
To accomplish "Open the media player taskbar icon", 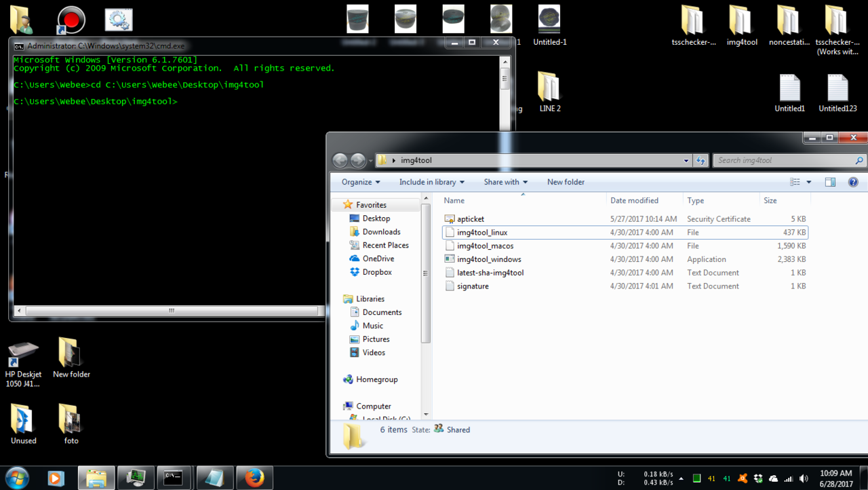I will click(x=56, y=478).
